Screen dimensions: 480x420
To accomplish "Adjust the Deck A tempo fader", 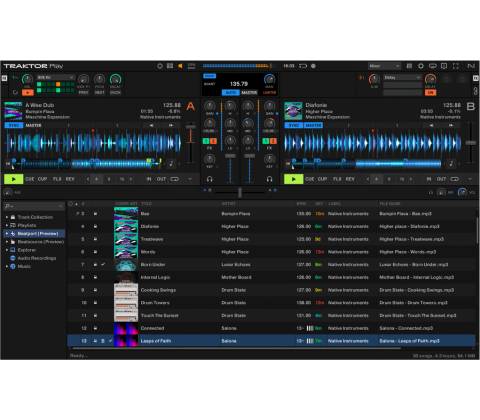I will (191, 127).
